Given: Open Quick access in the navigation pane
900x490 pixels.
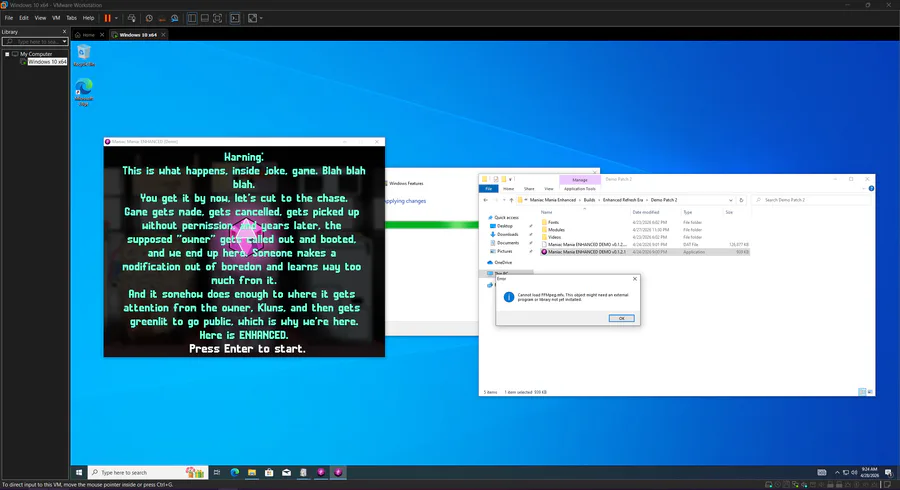Looking at the screenshot, I should [x=506, y=218].
